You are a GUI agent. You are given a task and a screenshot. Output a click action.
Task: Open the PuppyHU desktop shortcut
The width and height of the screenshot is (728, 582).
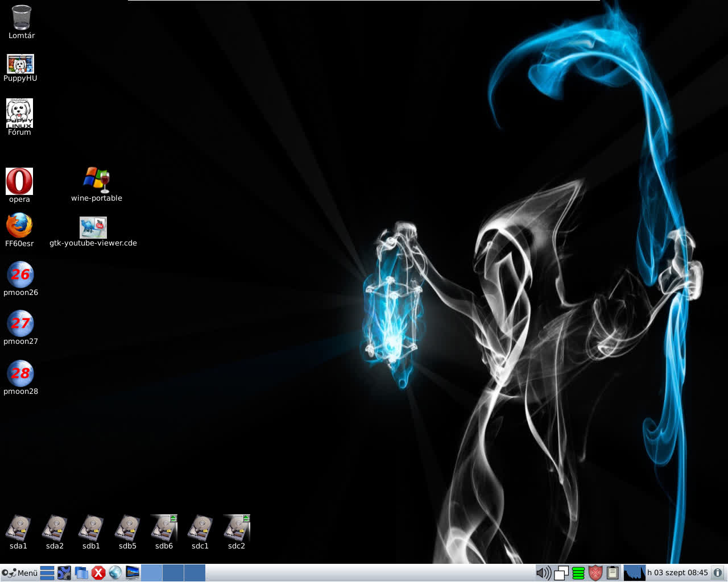pos(20,64)
